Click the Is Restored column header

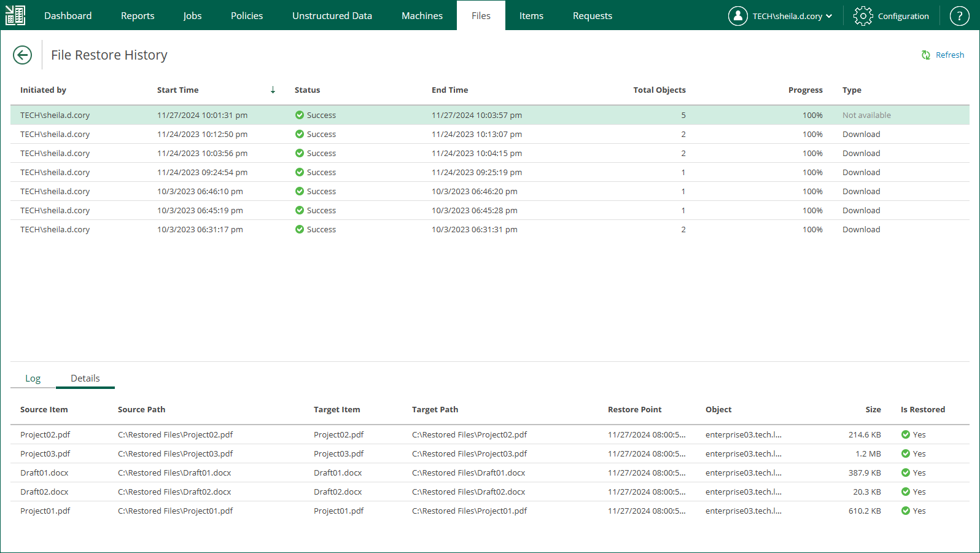922,410
